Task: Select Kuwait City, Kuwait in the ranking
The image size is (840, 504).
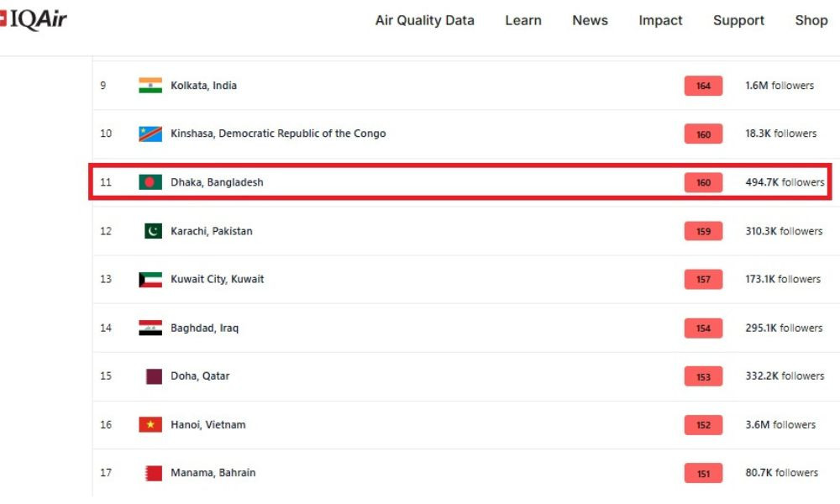Action: click(217, 279)
